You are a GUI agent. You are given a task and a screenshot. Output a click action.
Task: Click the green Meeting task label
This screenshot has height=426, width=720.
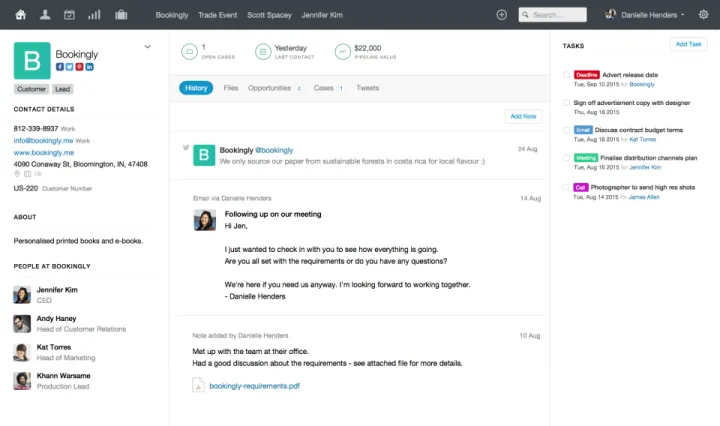pyautogui.click(x=585, y=158)
